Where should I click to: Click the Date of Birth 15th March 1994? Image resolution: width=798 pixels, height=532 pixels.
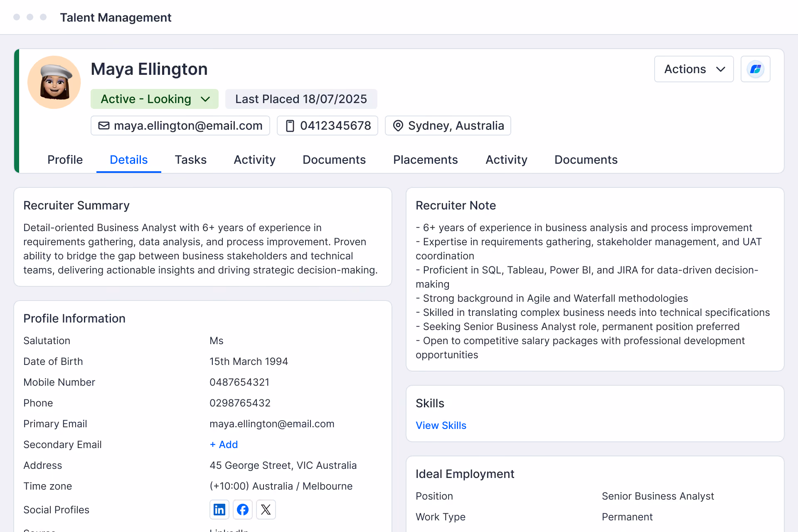tap(249, 362)
